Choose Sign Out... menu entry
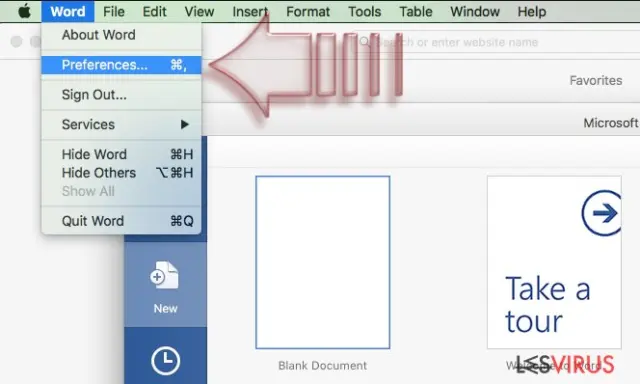This screenshot has width=640, height=384. [121, 95]
